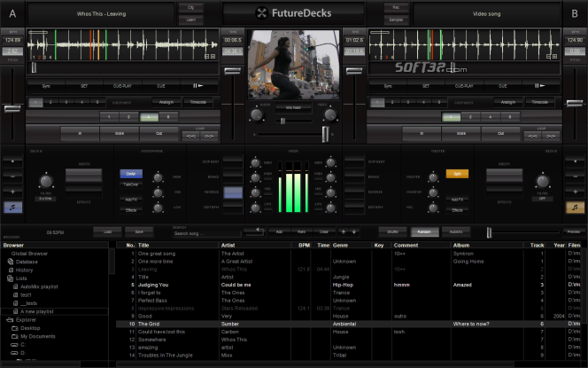Toggle the Reverse button for deck A
This screenshot has width=588, height=368.
click(x=233, y=192)
